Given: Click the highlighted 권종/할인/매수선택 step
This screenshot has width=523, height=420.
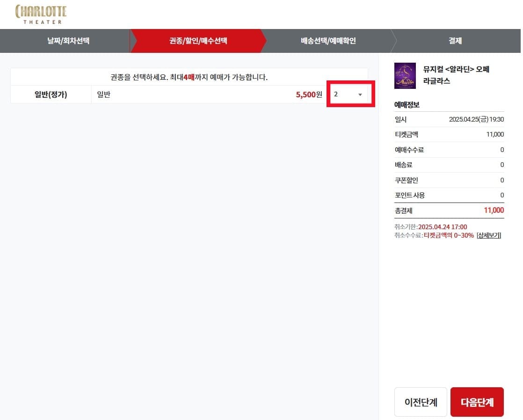Looking at the screenshot, I should 196,41.
